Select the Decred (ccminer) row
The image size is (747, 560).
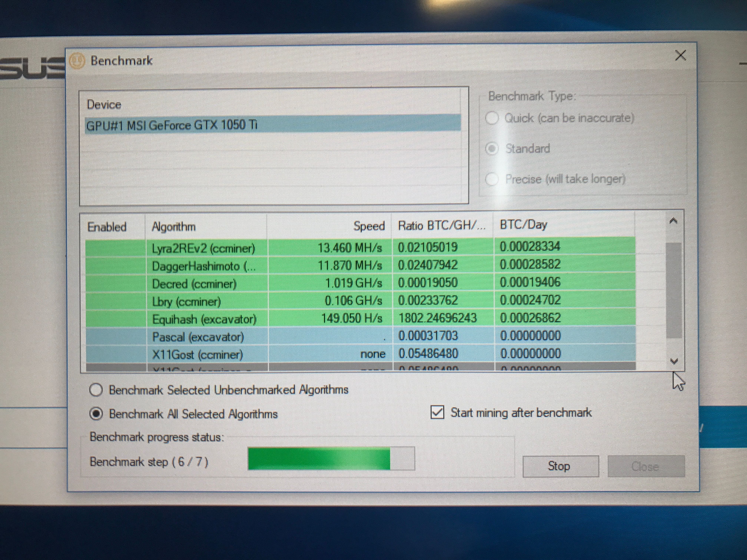360,283
